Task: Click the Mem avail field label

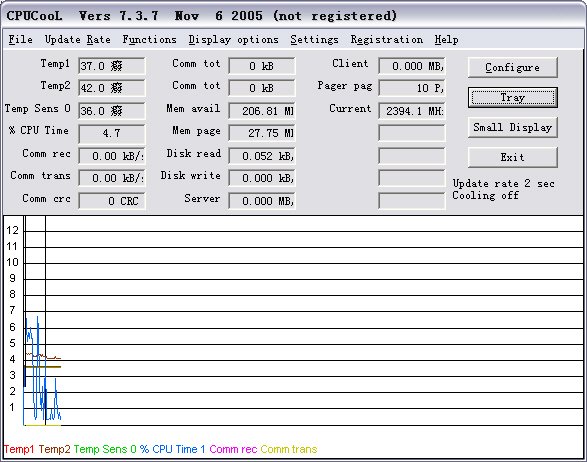Action: (193, 109)
